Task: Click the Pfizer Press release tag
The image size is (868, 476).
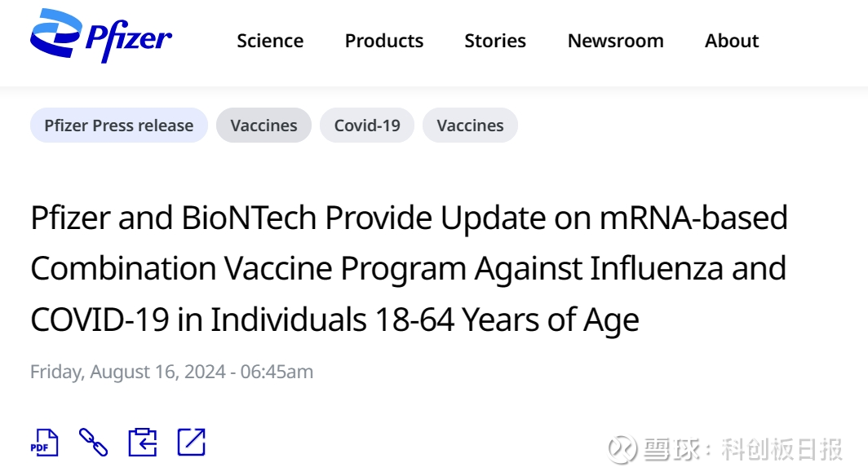Action: [119, 126]
